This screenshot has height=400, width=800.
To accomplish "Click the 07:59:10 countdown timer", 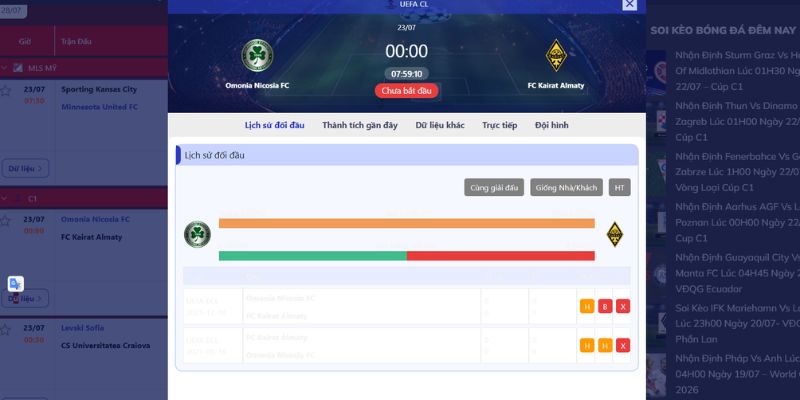I will click(x=407, y=74).
